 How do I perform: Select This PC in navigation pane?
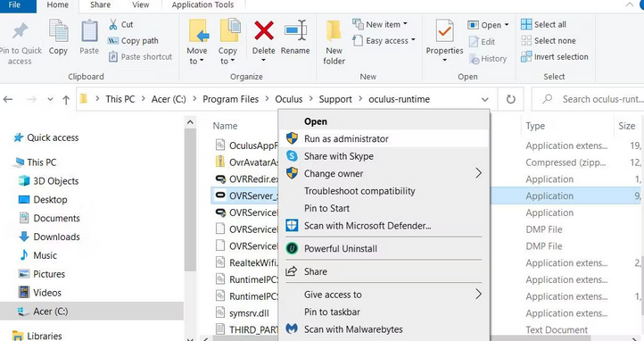(x=36, y=162)
